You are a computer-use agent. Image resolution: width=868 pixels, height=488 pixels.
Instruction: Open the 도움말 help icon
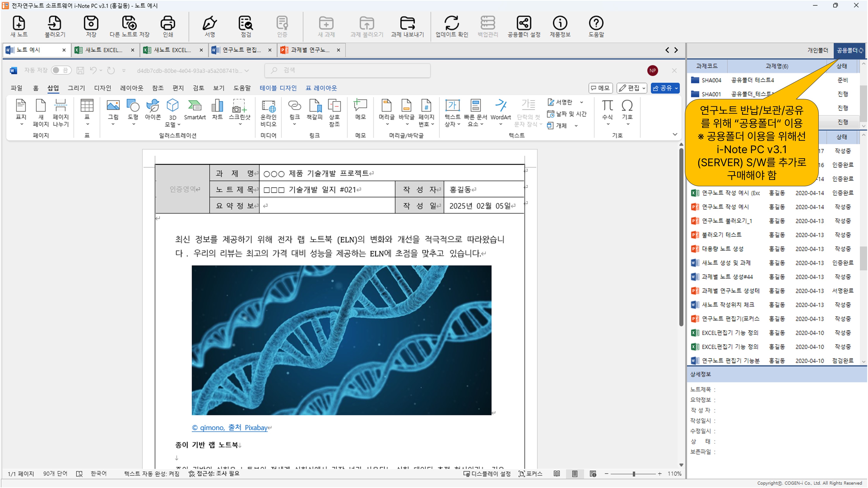(x=596, y=26)
